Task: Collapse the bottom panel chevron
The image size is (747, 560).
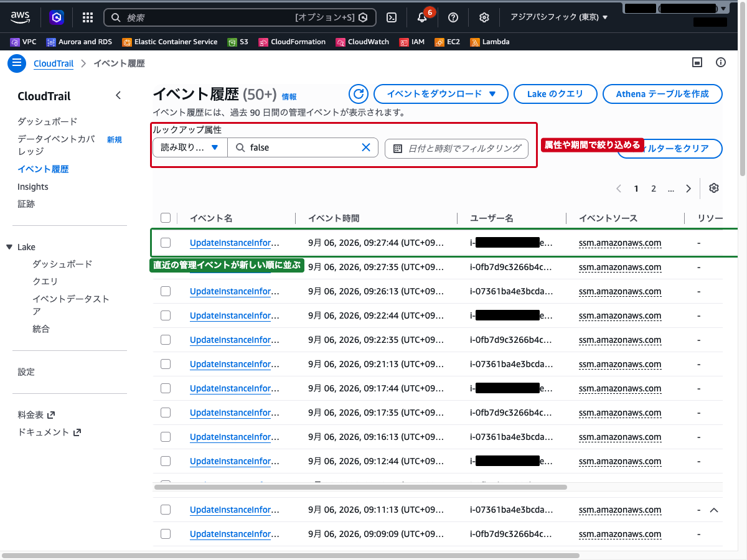Action: point(714,510)
